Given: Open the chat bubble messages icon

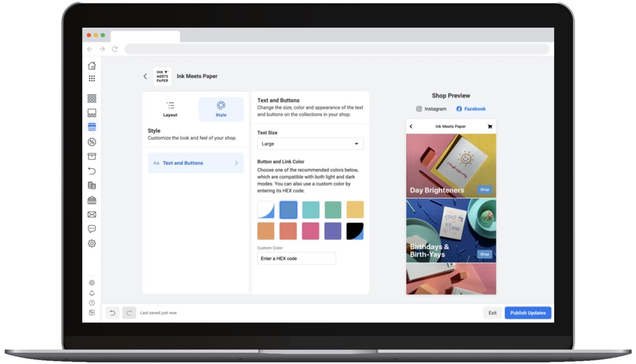Looking at the screenshot, I should pos(92,229).
